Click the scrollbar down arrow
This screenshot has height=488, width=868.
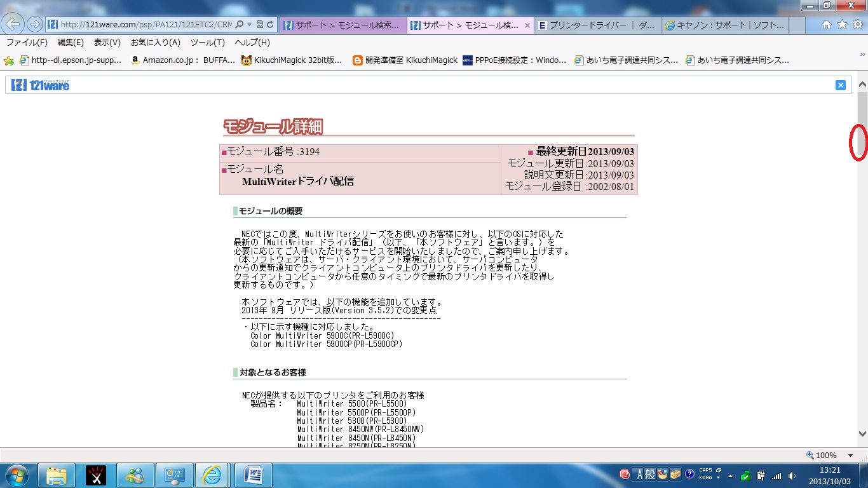coord(862,434)
